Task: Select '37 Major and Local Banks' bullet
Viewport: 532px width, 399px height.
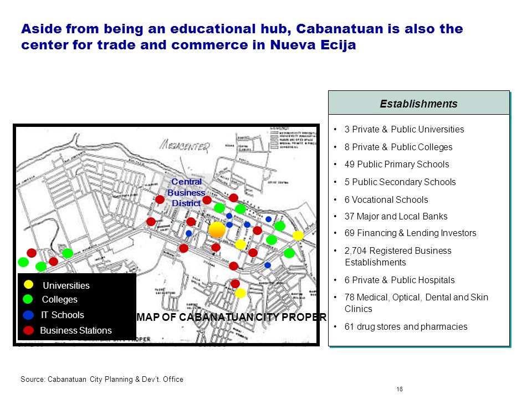Action: (x=396, y=216)
